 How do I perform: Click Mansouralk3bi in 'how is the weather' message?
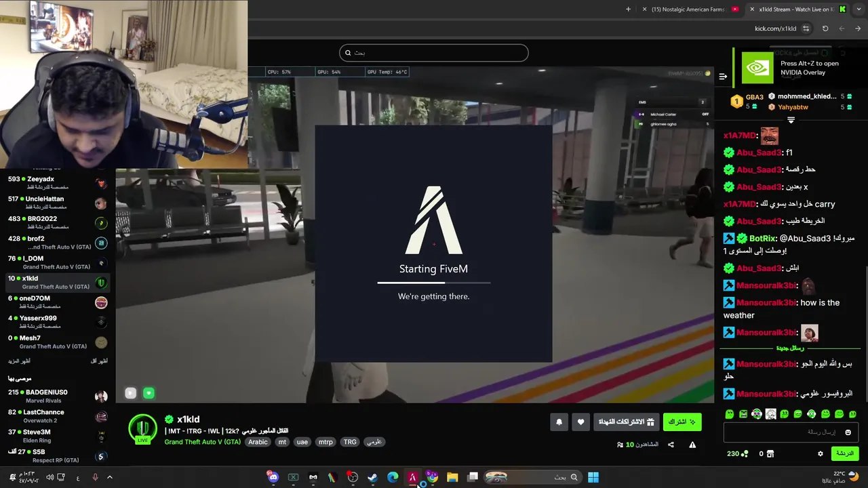(766, 303)
